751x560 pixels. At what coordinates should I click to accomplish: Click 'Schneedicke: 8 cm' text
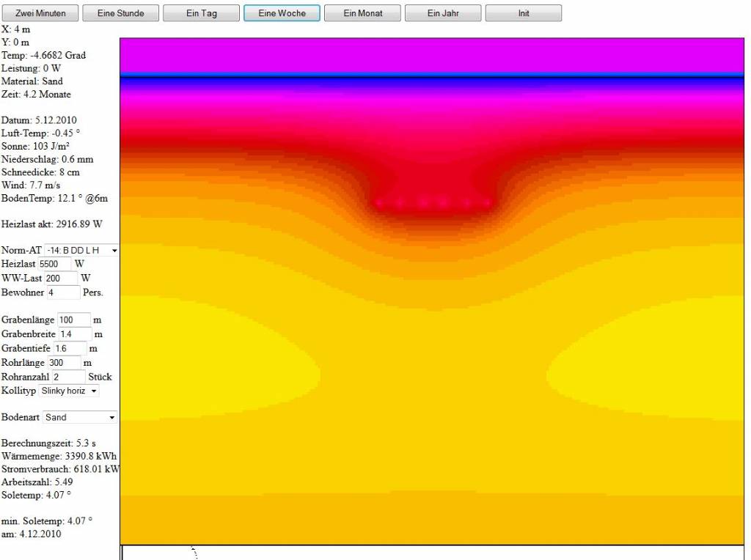click(40, 172)
